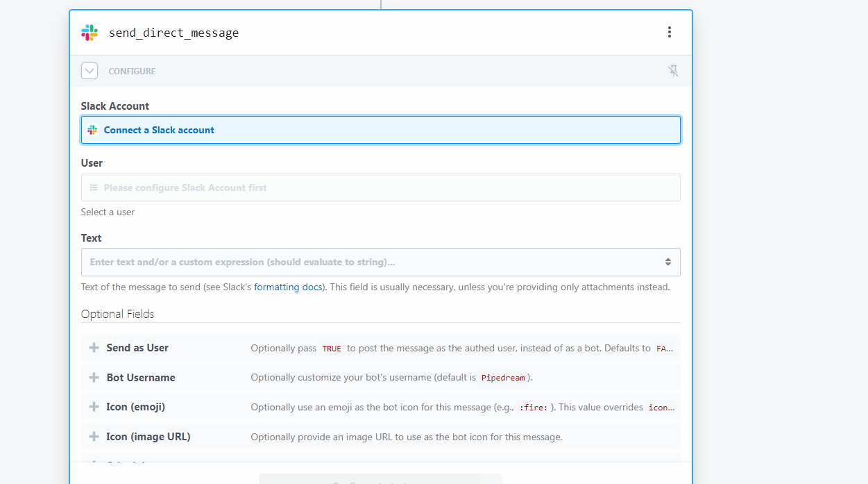The width and height of the screenshot is (868, 484).
Task: Add the Bot Username optional field
Action: click(94, 378)
